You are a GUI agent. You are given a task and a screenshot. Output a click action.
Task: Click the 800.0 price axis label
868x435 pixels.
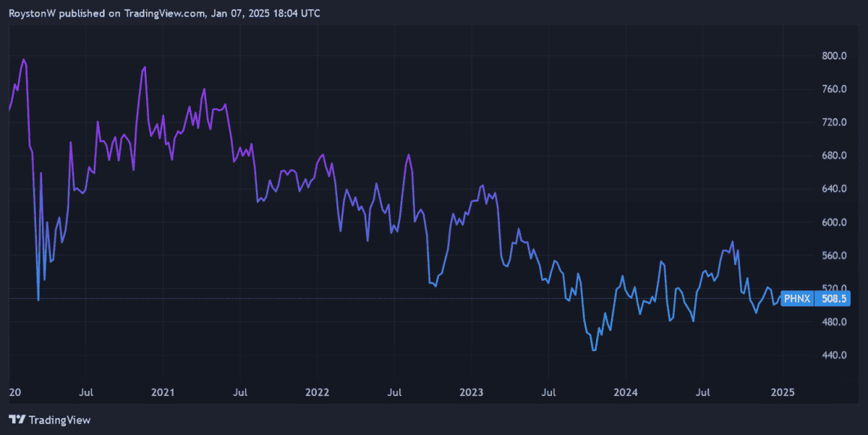[833, 56]
